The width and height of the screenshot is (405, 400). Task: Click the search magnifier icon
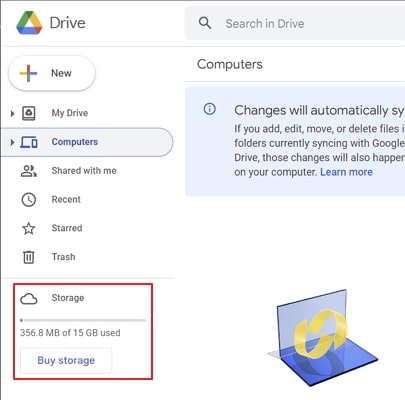pyautogui.click(x=205, y=23)
